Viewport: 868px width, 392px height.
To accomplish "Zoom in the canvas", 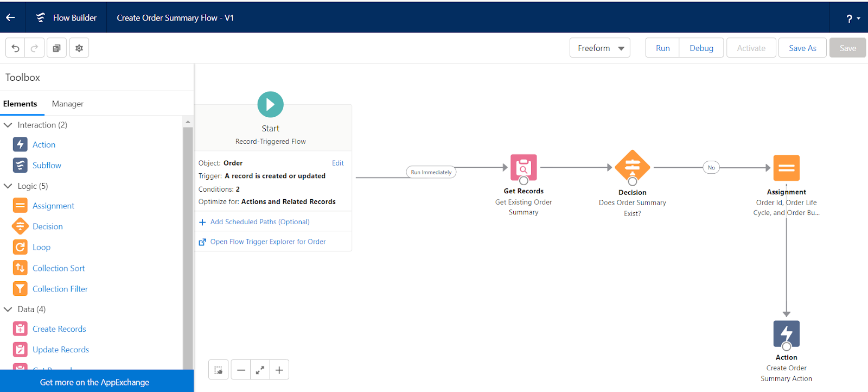I will tap(279, 370).
